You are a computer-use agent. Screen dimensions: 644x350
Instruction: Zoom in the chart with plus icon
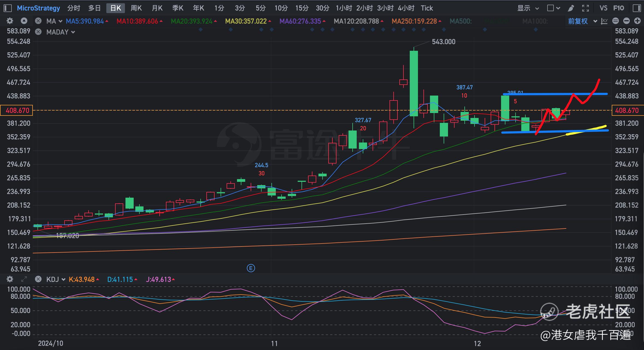[637, 21]
